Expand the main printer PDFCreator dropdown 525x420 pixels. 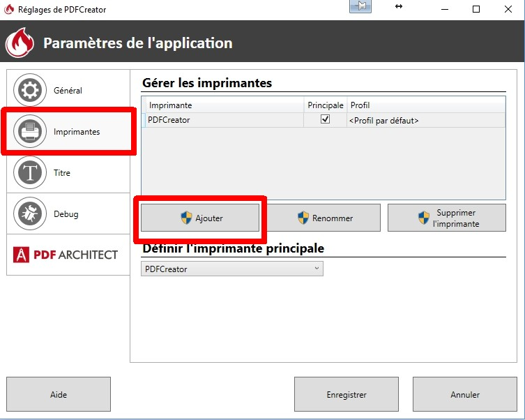pos(232,269)
